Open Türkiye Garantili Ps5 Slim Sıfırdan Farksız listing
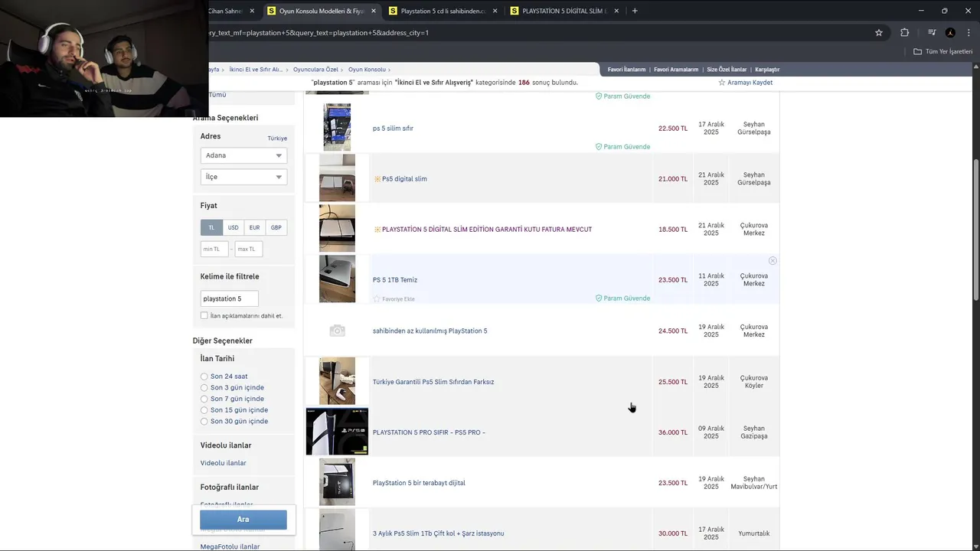 coord(433,382)
